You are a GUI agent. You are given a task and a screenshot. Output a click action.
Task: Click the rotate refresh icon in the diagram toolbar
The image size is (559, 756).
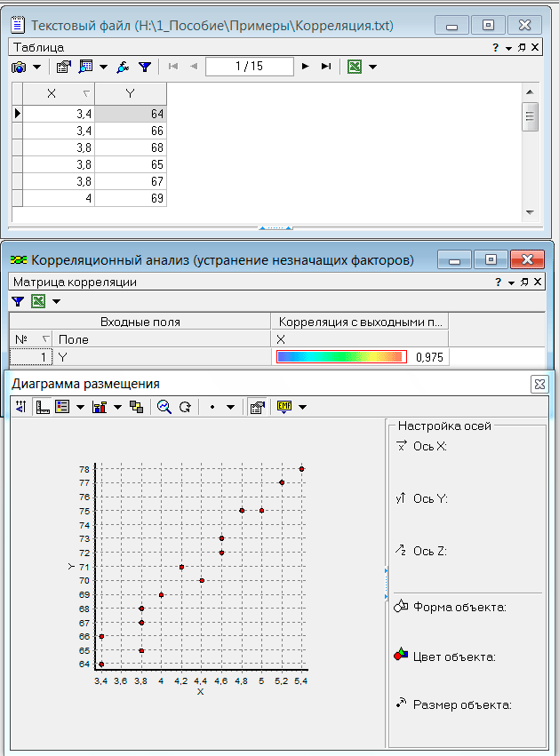pyautogui.click(x=185, y=408)
